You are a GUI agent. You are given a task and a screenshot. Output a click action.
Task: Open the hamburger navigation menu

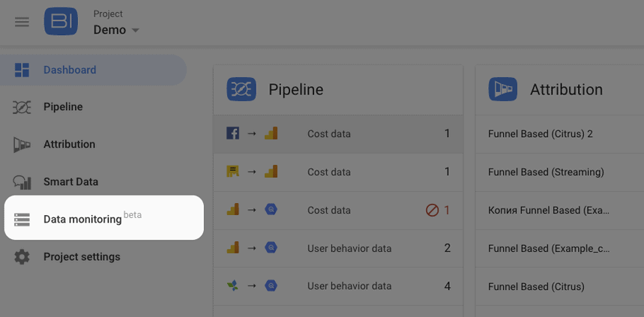(x=22, y=22)
